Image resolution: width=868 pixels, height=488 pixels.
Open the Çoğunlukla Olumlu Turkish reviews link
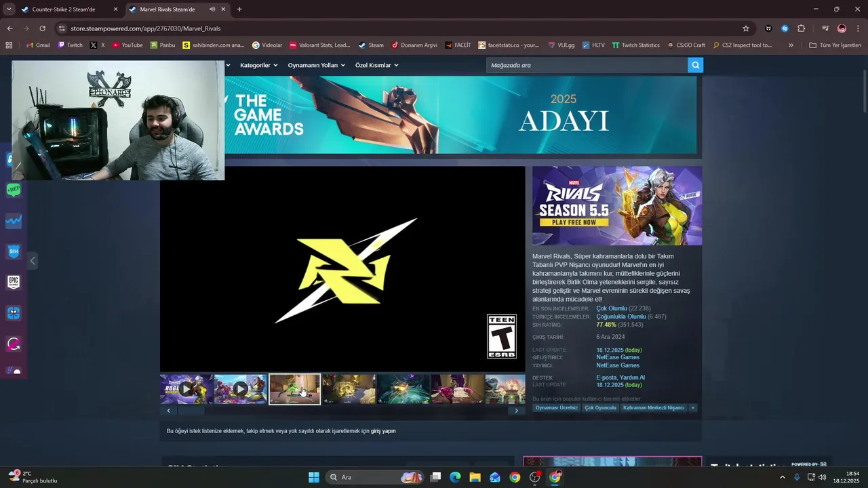pyautogui.click(x=621, y=317)
